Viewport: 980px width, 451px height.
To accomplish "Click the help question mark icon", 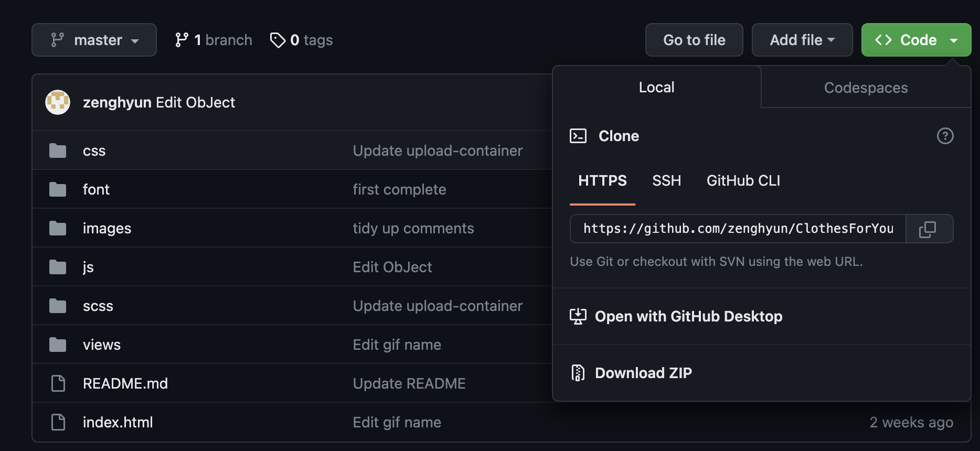I will pyautogui.click(x=945, y=136).
